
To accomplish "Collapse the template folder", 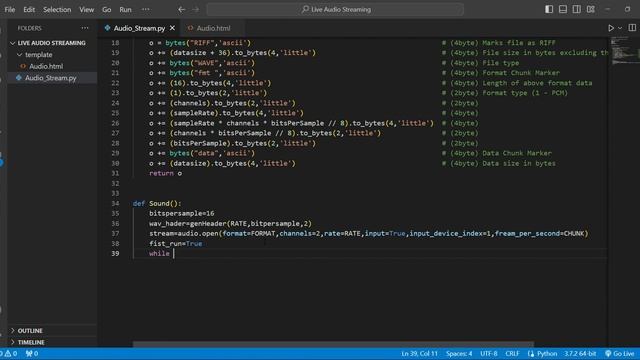I will (x=38, y=54).
